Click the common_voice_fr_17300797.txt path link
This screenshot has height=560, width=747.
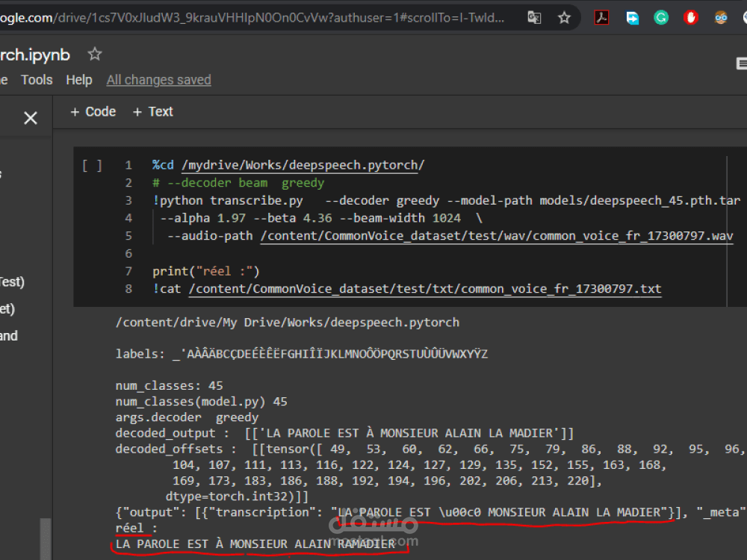coord(425,289)
